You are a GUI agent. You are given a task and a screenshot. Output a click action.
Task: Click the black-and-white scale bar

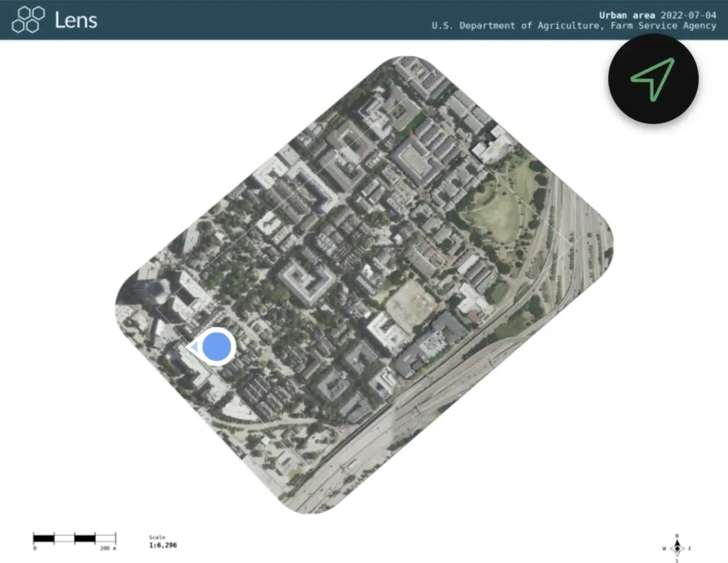[74, 539]
